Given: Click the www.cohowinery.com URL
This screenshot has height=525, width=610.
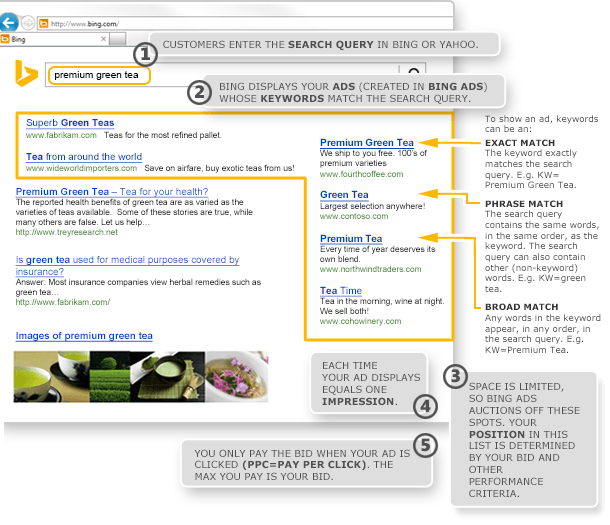Looking at the screenshot, I should point(360,321).
